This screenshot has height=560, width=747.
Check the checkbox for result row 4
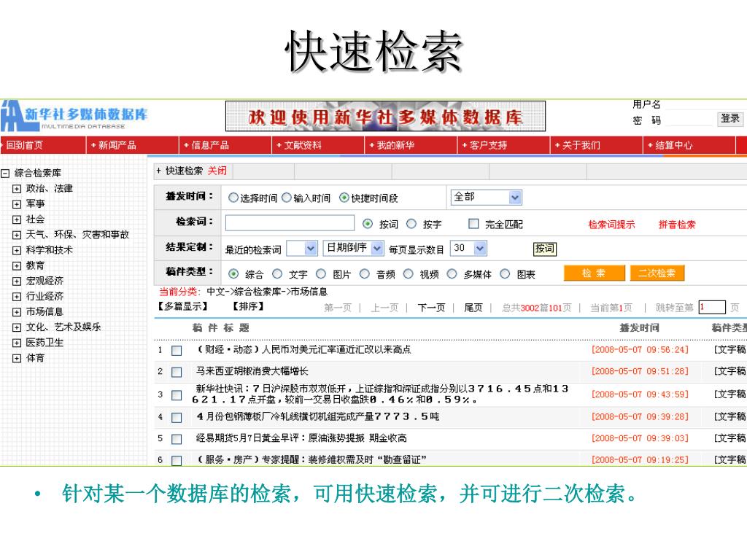point(177,418)
